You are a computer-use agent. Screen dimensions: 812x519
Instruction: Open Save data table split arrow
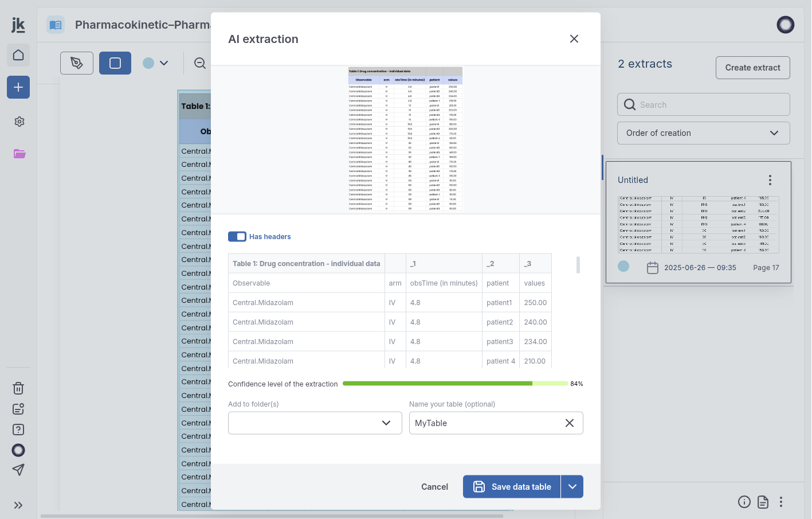(x=572, y=487)
